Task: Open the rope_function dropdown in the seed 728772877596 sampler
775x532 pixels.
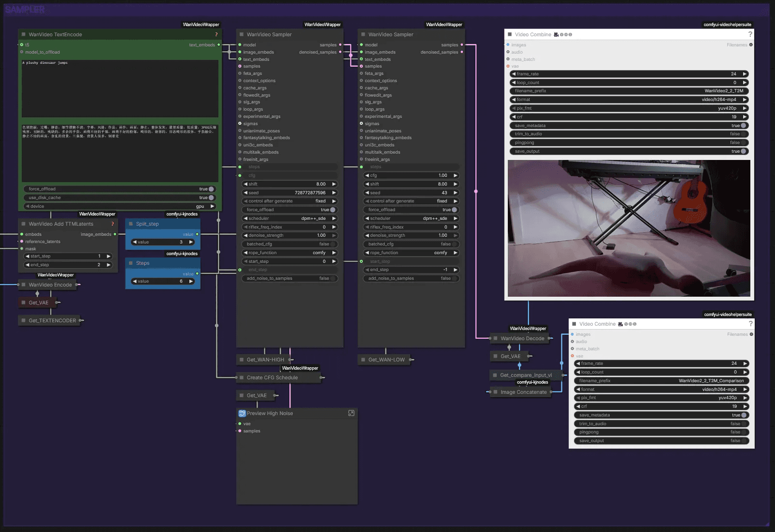Action: pos(289,253)
